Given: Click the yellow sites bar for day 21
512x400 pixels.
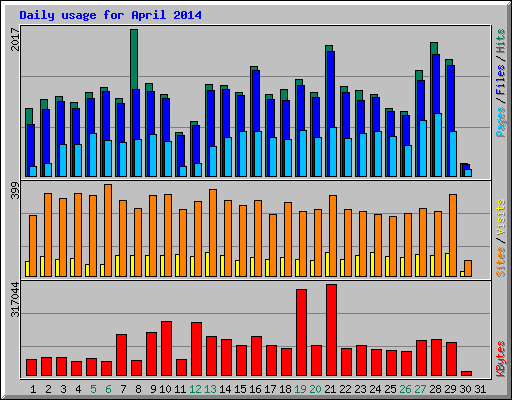Looking at the screenshot, I should pyautogui.click(x=328, y=264).
